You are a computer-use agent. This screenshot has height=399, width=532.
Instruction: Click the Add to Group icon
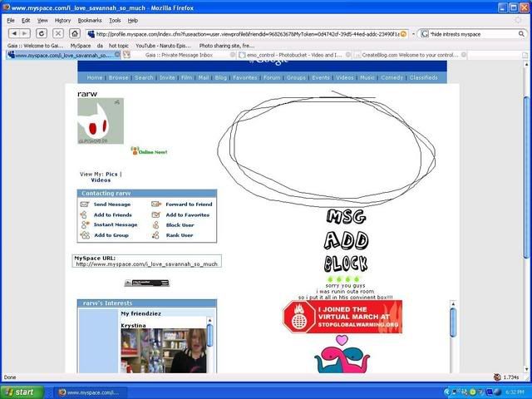[85, 235]
